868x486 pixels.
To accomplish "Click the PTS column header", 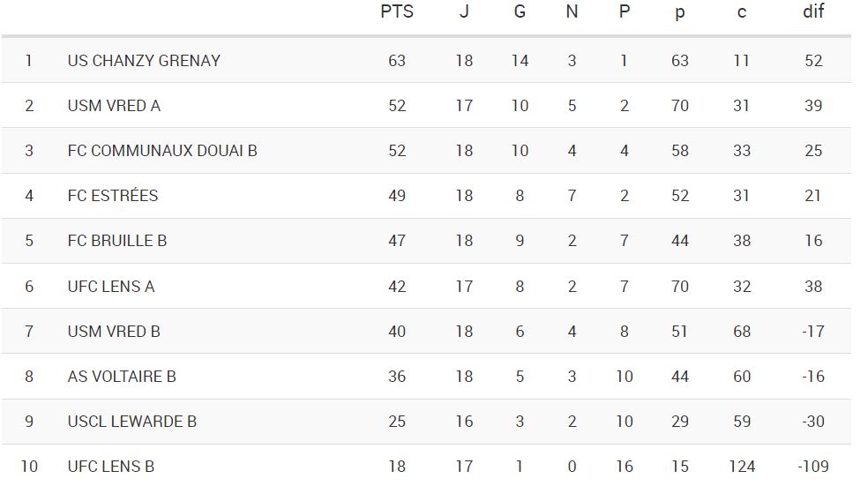I will 397,12.
